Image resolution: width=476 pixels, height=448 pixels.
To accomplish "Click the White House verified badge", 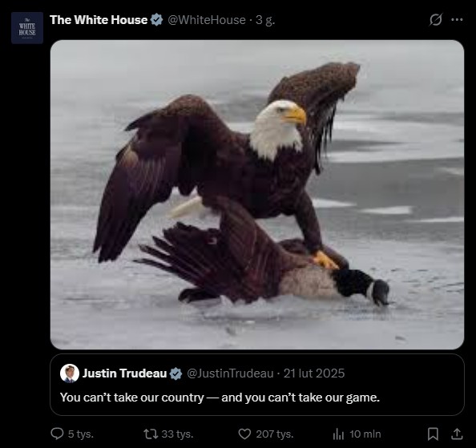I will [156, 20].
